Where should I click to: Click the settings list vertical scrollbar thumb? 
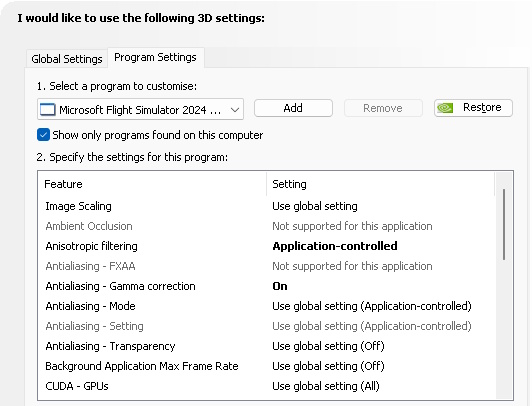(504, 225)
